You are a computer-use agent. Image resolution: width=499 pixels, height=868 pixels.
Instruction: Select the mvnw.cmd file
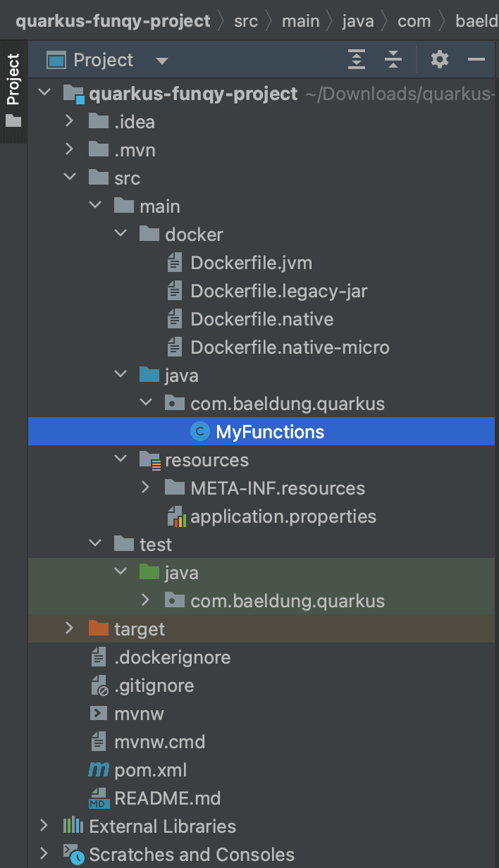[x=159, y=742]
